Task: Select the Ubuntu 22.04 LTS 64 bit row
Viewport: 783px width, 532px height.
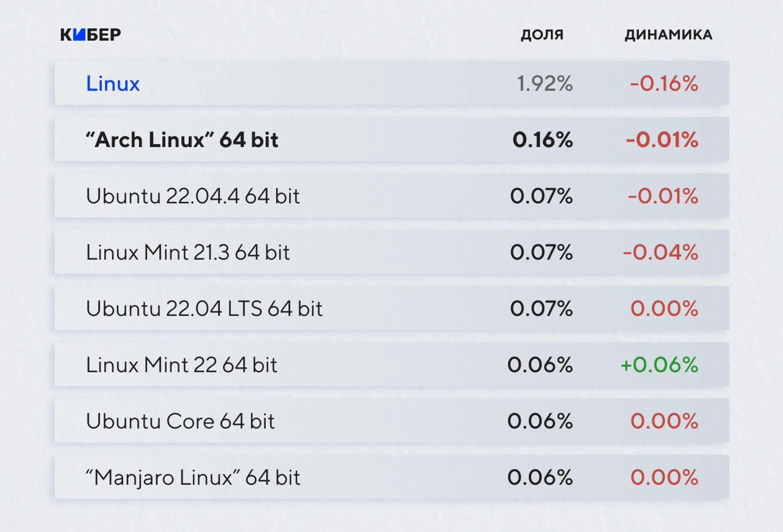Action: pos(391,308)
